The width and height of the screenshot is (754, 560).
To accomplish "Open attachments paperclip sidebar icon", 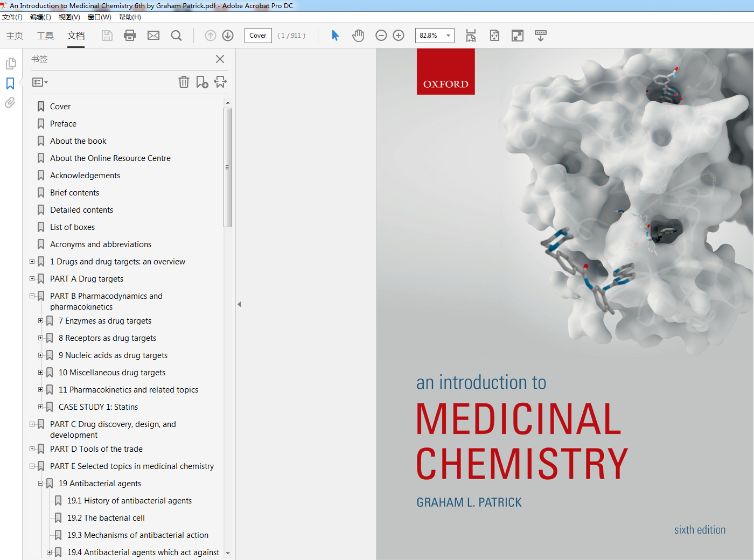I will (10, 102).
